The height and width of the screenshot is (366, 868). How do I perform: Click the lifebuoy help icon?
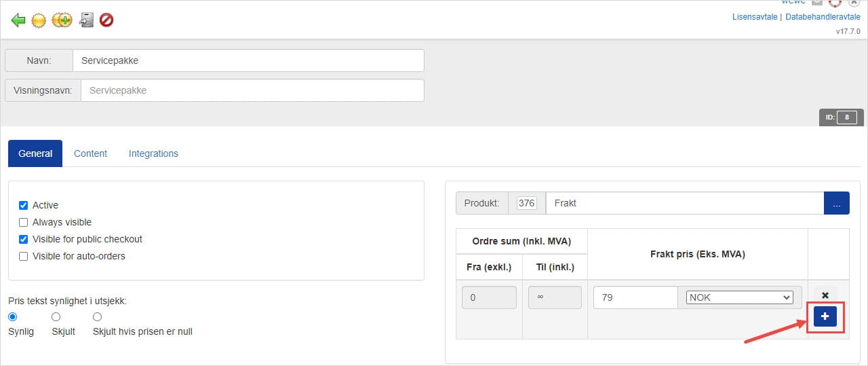click(x=835, y=3)
